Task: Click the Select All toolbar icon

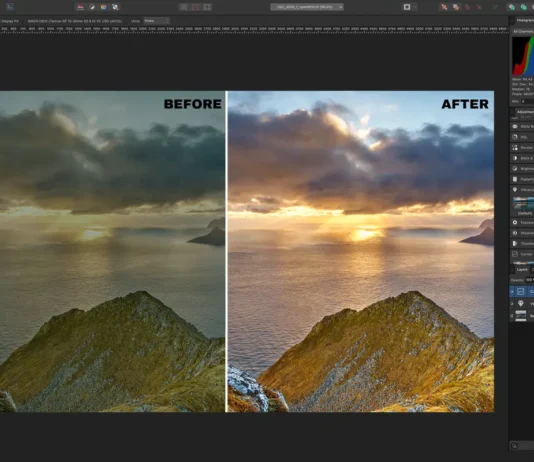Action: tap(184, 7)
